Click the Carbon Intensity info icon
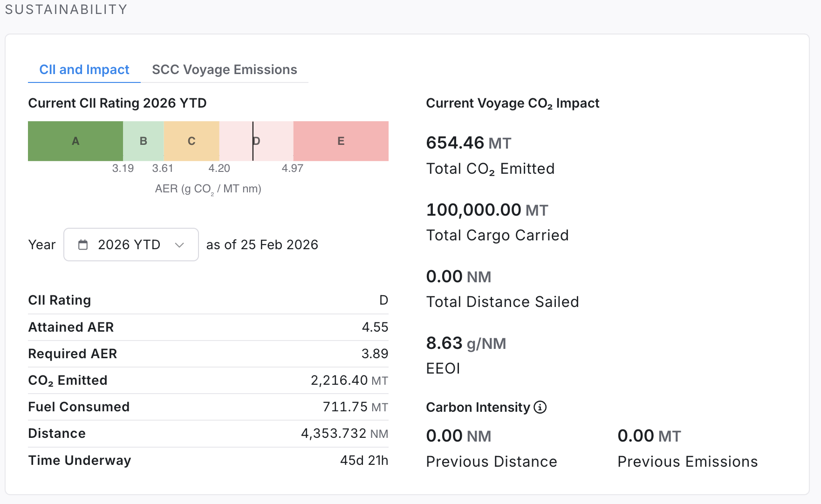Viewport: 821px width, 504px height. [x=540, y=407]
